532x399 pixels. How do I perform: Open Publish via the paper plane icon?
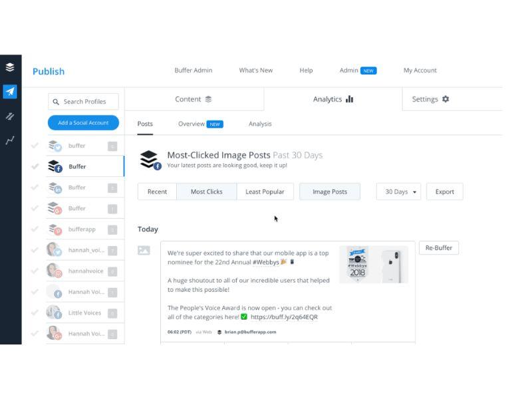(10, 91)
